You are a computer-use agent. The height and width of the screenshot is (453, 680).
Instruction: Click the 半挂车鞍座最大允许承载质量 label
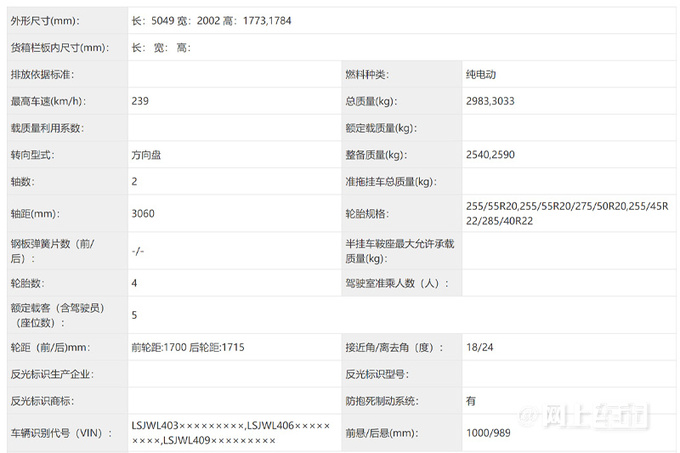399,251
